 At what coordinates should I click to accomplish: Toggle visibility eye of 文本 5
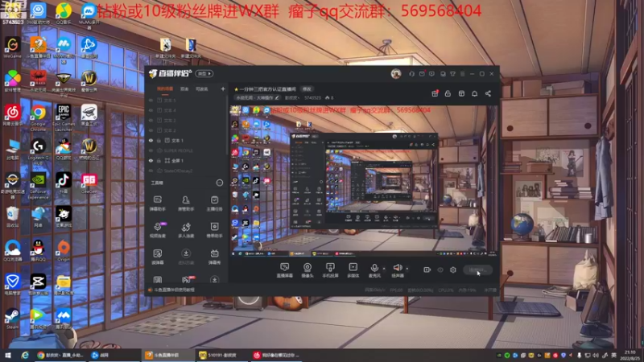151,100
